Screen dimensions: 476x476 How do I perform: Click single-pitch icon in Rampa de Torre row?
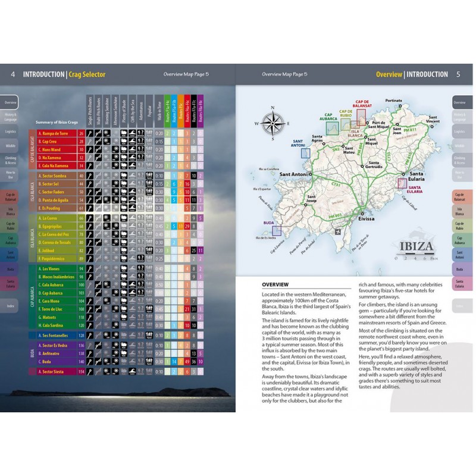pos(90,133)
